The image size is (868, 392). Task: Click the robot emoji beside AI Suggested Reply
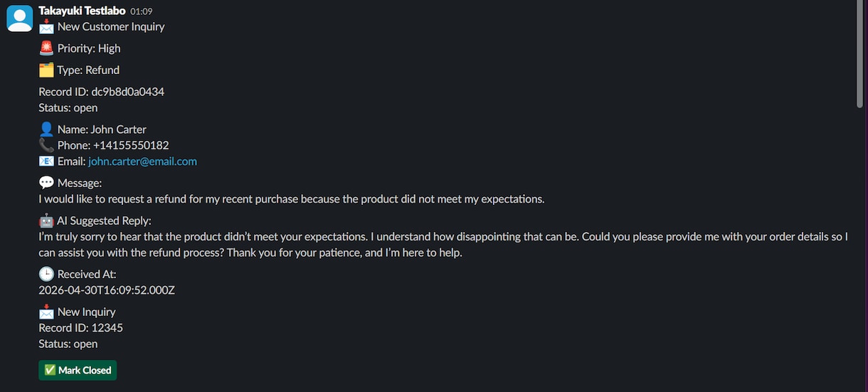tap(46, 221)
